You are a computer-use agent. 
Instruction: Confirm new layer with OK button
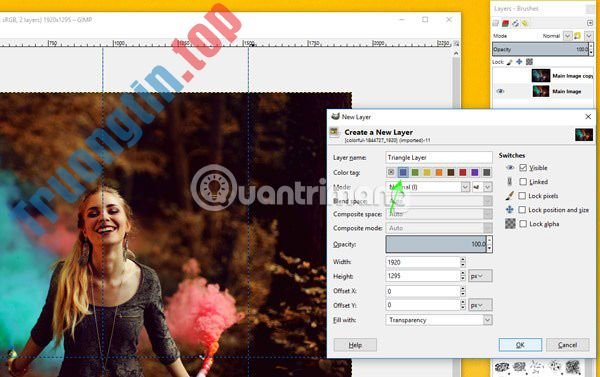point(520,345)
